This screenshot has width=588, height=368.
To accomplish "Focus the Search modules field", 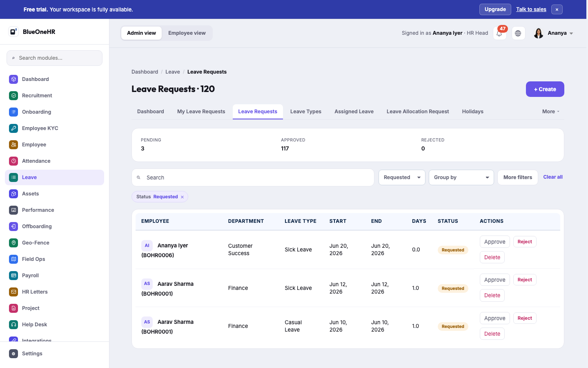I will coord(54,58).
